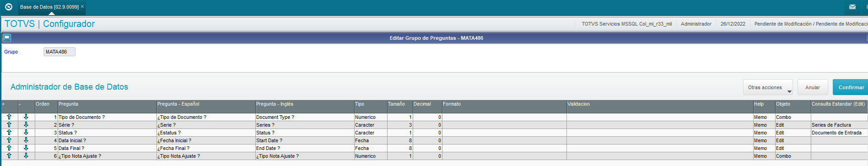Select the 'Série ?' Pregunta cell
This screenshot has width=868, height=166.
pyautogui.click(x=107, y=125)
